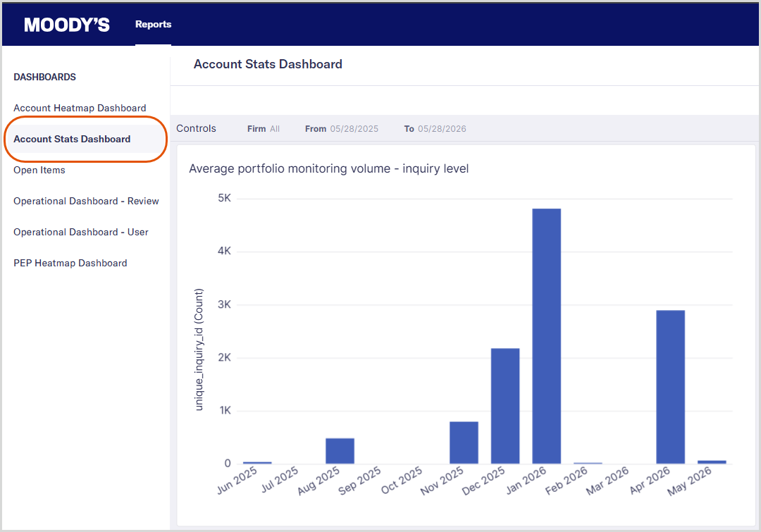Viewport: 761px width, 532px height.
Task: Open the Reports tab
Action: point(154,24)
